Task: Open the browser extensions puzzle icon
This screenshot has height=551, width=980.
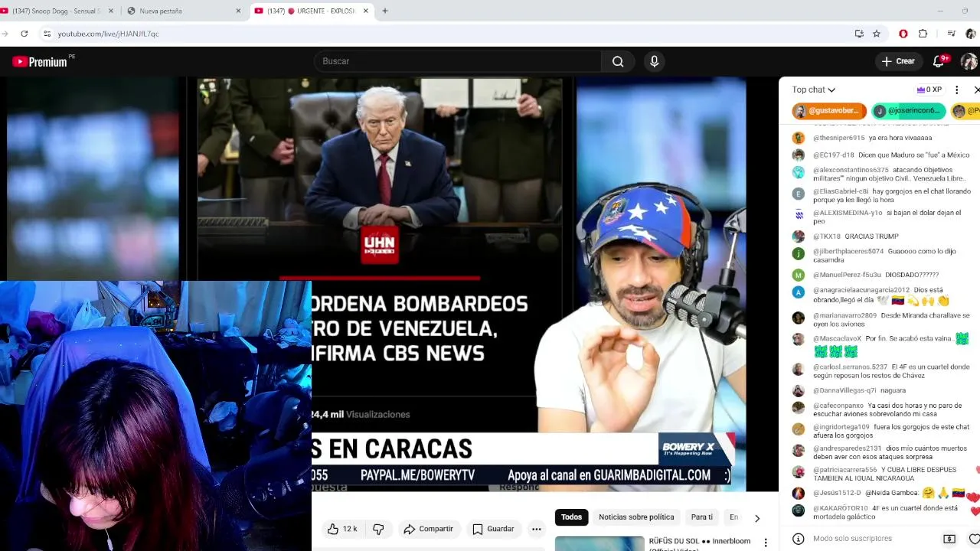Action: (923, 34)
